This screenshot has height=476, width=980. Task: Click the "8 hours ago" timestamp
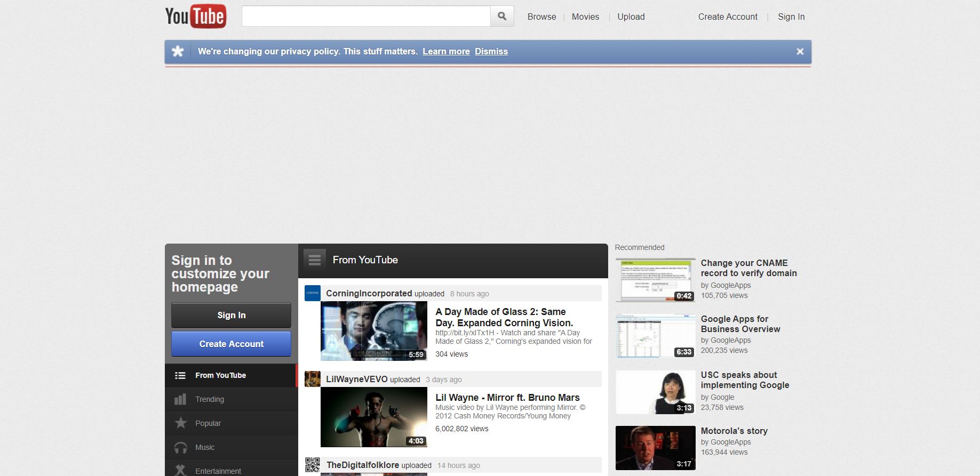tap(469, 294)
